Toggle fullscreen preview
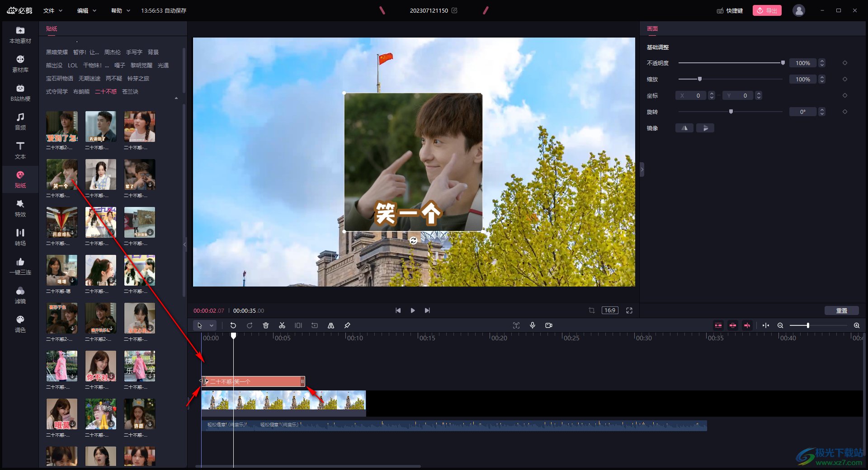868x470 pixels. point(629,310)
